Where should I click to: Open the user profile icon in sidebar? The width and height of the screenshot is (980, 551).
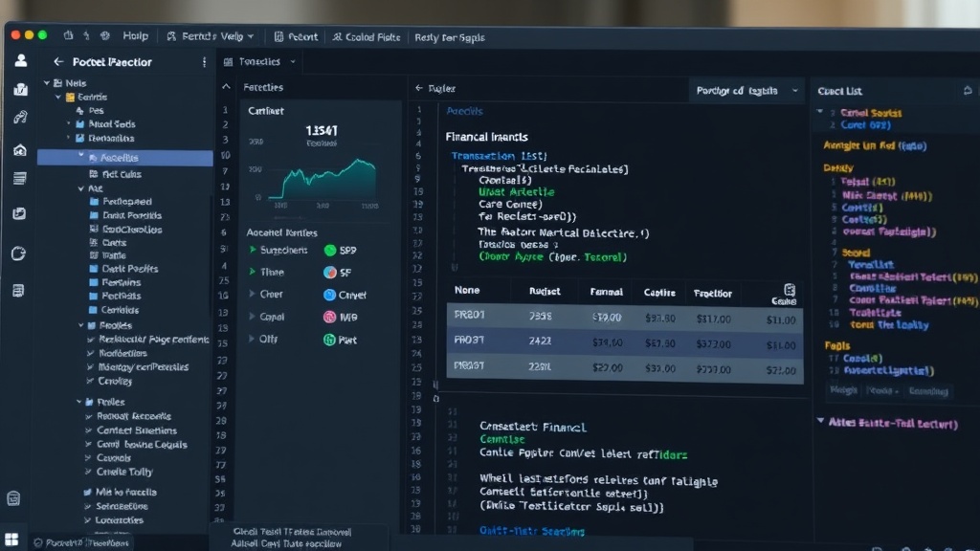[x=21, y=60]
